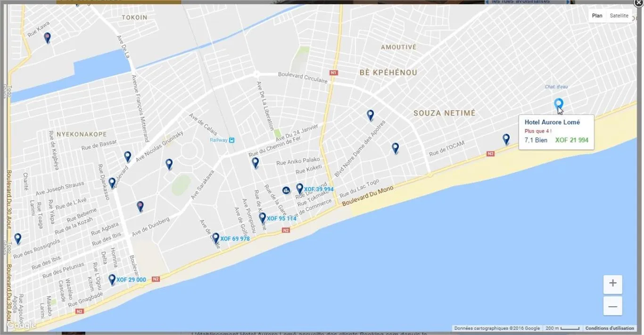Click the hotel pin near Rue Kawa

[x=47, y=38]
